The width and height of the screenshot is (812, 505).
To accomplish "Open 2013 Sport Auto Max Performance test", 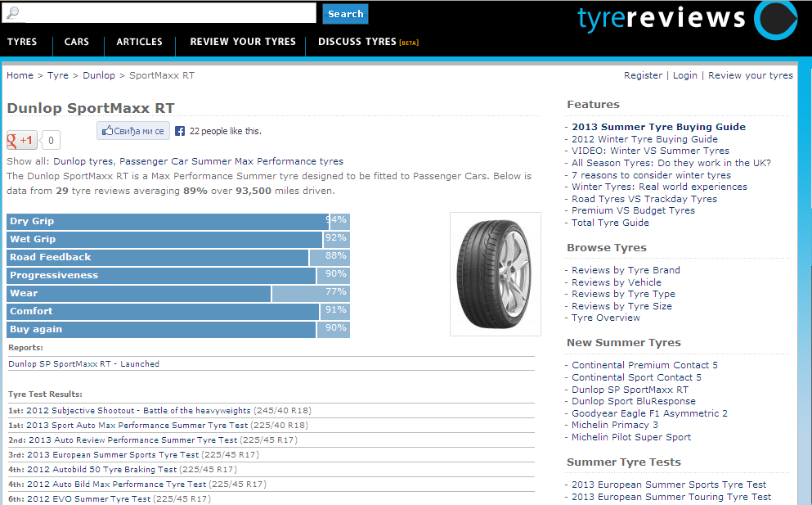I will 137,425.
